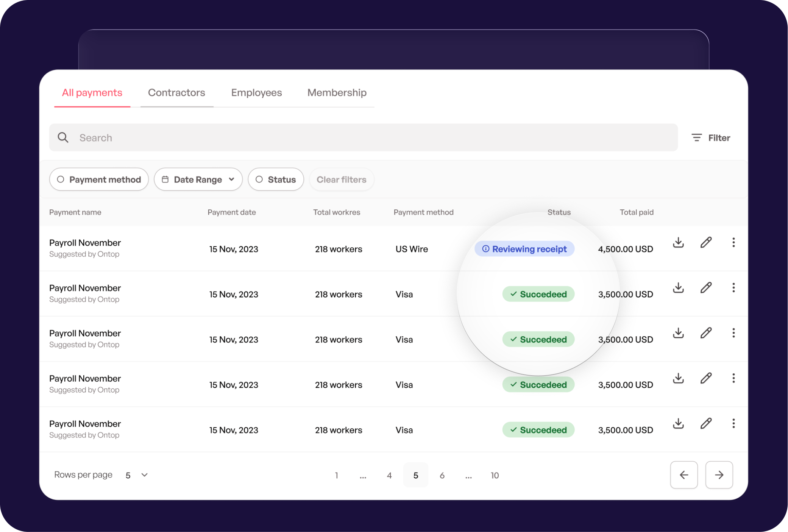788x532 pixels.
Task: Select the Payment method filter radio circle
Action: 61,179
